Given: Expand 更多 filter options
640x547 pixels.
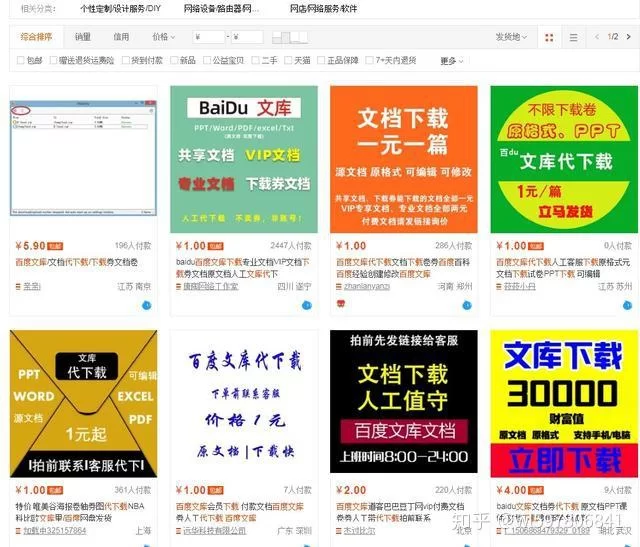Looking at the screenshot, I should coord(452,60).
